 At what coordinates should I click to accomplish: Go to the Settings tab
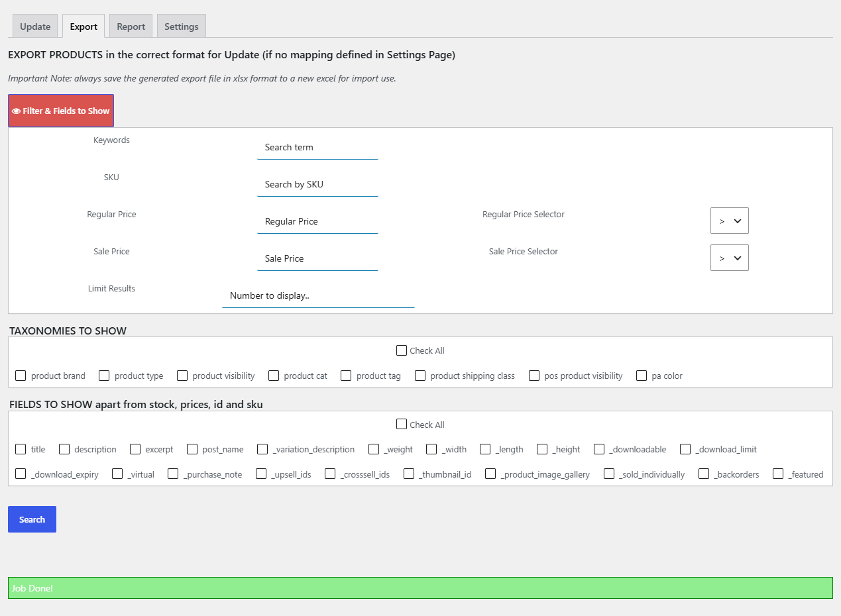pyautogui.click(x=182, y=26)
